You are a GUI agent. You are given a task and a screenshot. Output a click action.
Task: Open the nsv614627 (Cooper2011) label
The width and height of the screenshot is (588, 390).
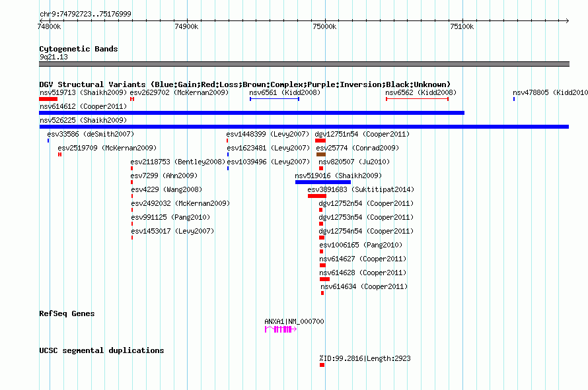point(363,259)
